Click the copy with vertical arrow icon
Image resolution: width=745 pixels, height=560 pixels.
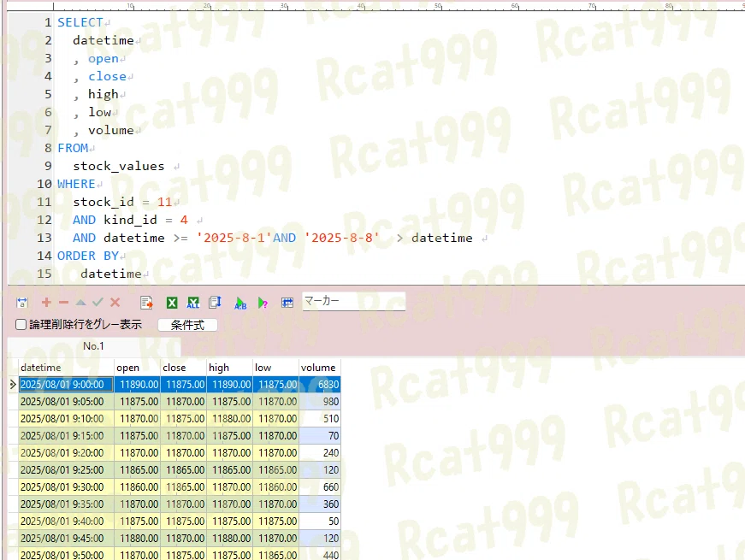(216, 303)
